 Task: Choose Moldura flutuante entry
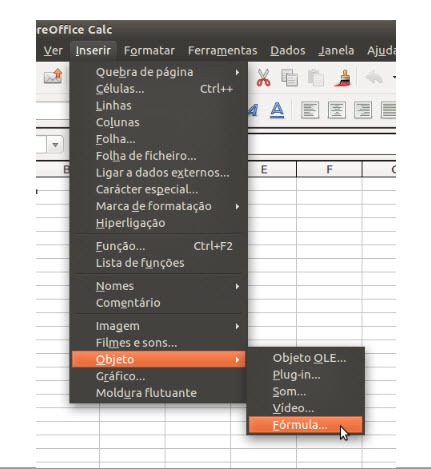pyautogui.click(x=158, y=393)
